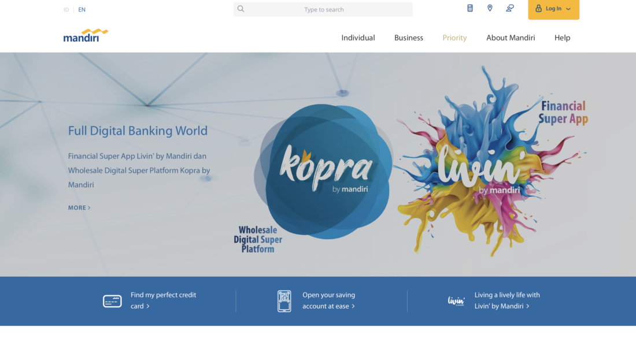Open the calculator tool icon
The width and height of the screenshot is (636, 364).
[x=470, y=8]
